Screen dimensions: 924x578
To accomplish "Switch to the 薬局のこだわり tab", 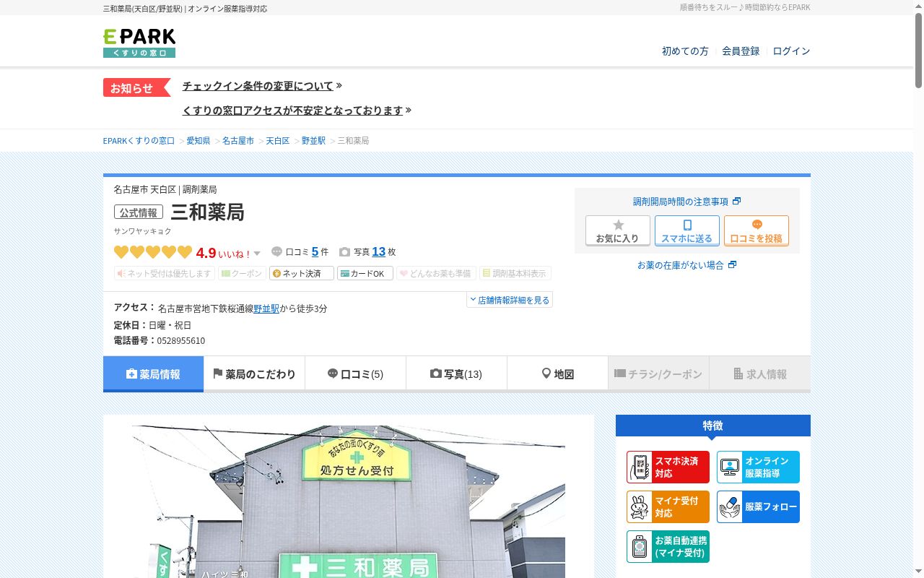I will click(x=254, y=374).
